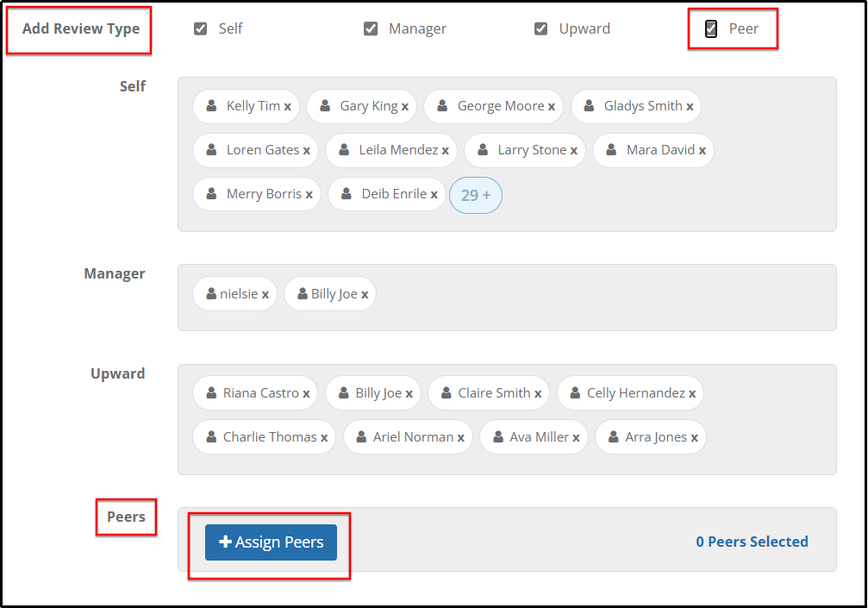Remove Riana Castro with the x

306,394
